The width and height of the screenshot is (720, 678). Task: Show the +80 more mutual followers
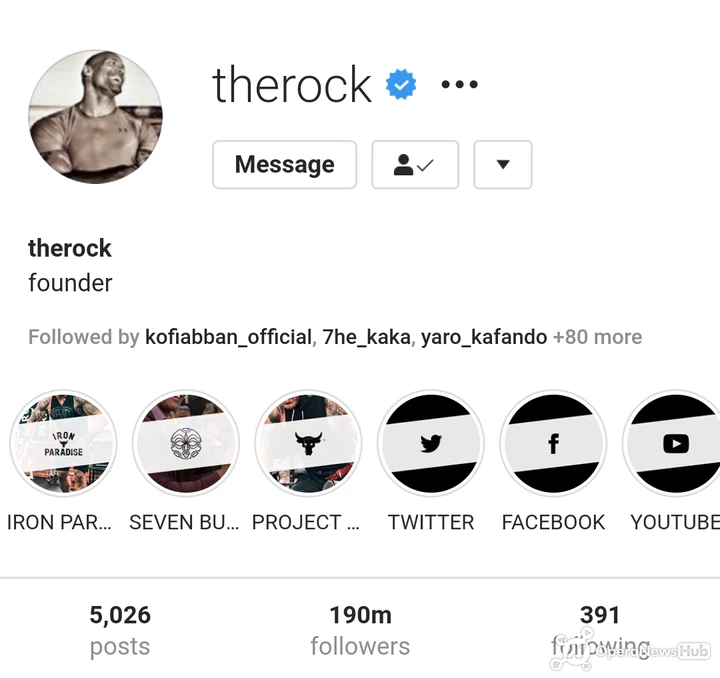597,337
